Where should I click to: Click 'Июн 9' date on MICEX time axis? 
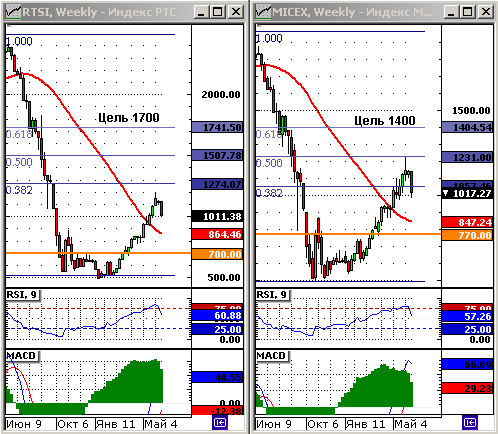pos(274,424)
